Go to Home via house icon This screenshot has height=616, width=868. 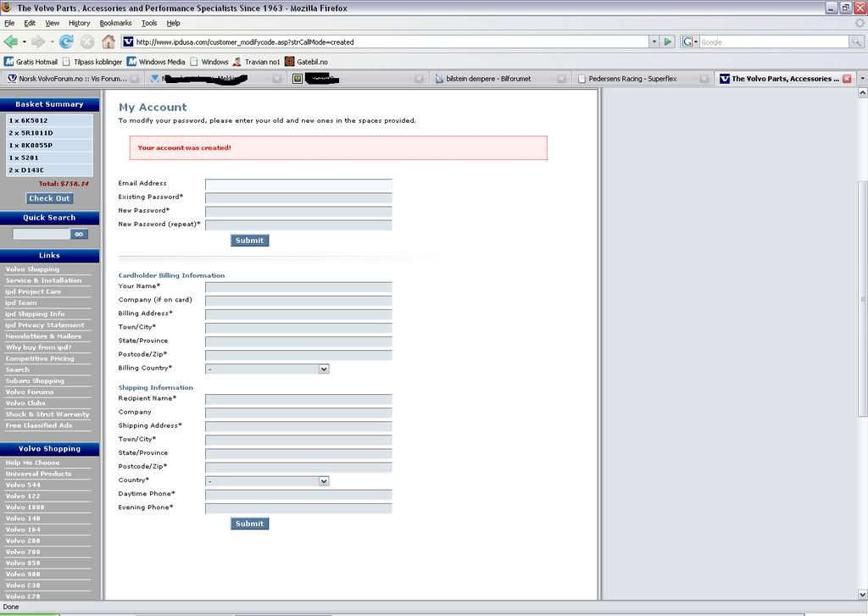point(108,42)
